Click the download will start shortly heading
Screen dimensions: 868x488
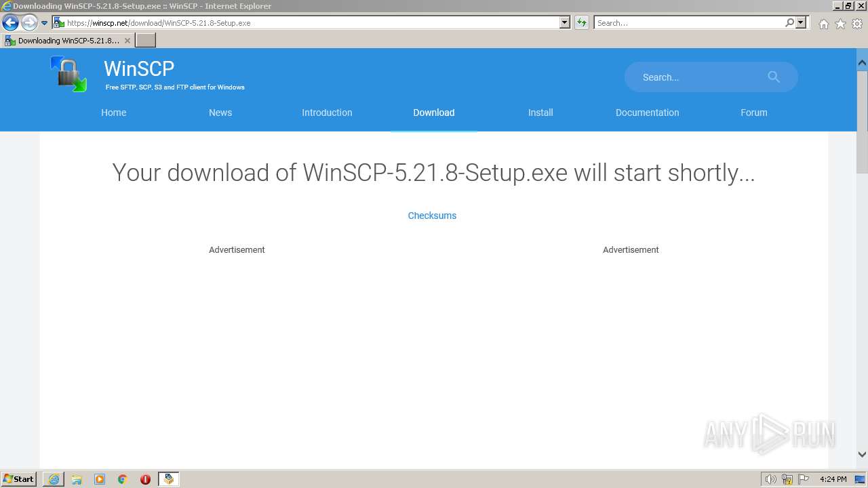(x=433, y=172)
